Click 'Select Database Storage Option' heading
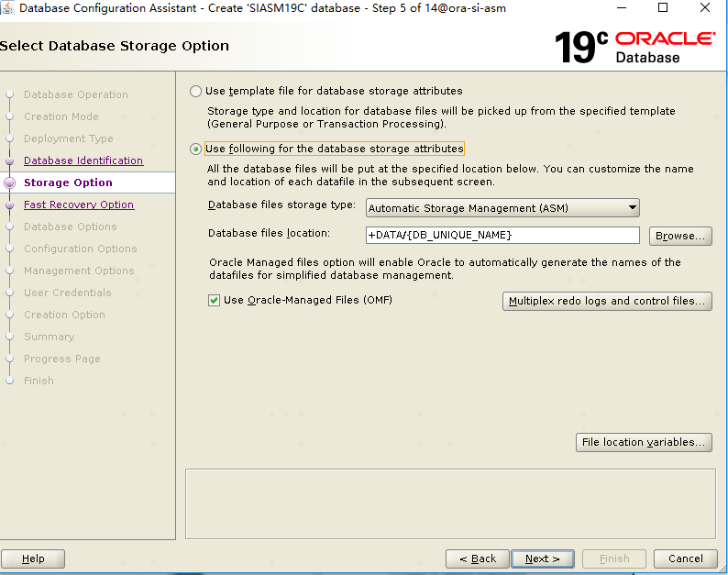 pos(115,46)
